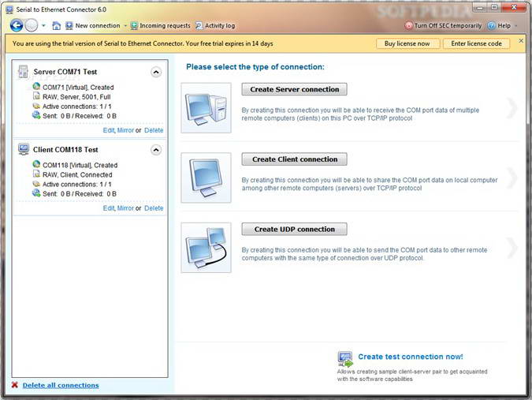Viewport: 532px width, 400px height.
Task: Click the COM118 Virtual port globe icon
Action: 36,164
